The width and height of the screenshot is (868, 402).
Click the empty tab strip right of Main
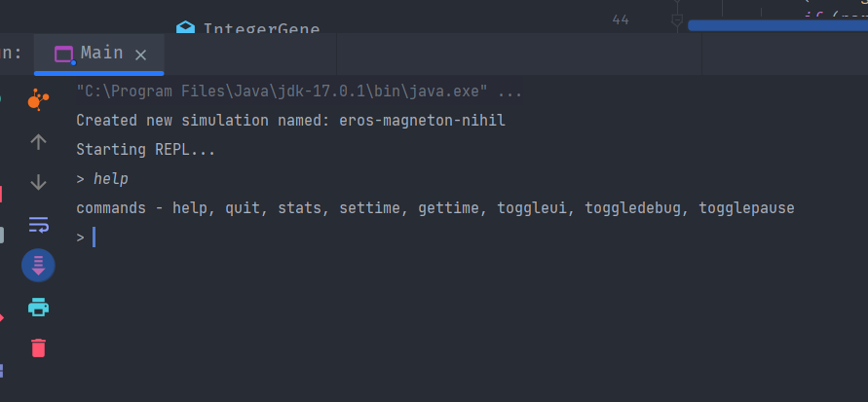(514, 54)
